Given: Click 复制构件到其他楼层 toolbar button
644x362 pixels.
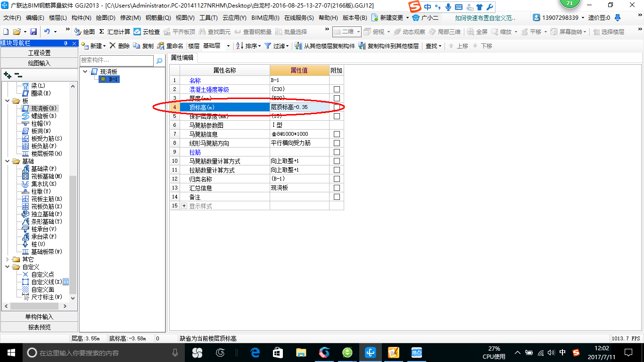Looking at the screenshot, I should coord(389,46).
